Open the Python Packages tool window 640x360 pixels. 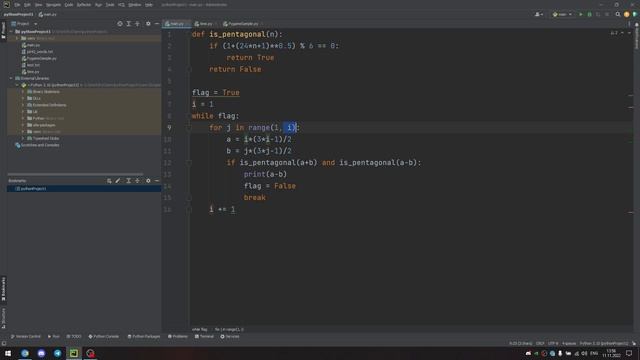point(144,336)
